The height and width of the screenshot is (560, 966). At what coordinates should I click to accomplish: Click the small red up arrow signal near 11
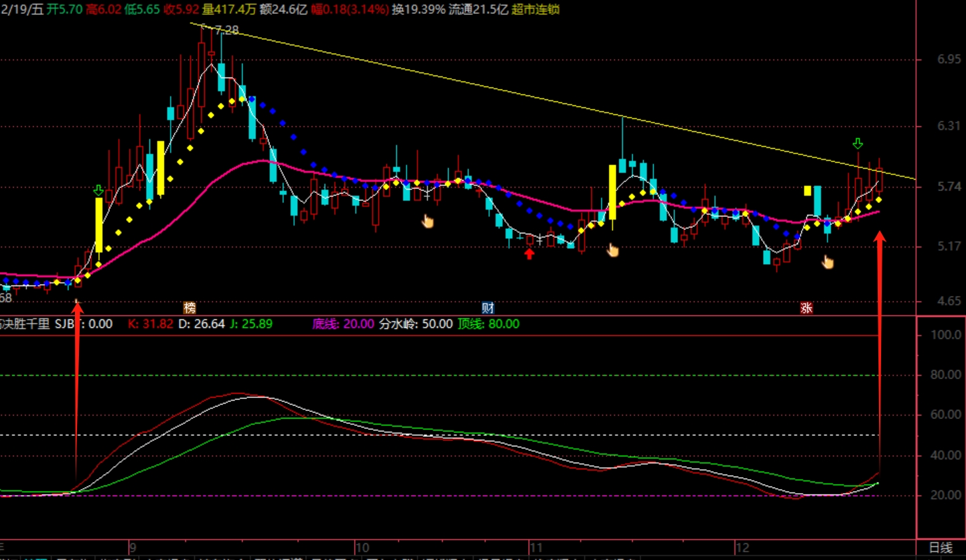click(x=529, y=253)
